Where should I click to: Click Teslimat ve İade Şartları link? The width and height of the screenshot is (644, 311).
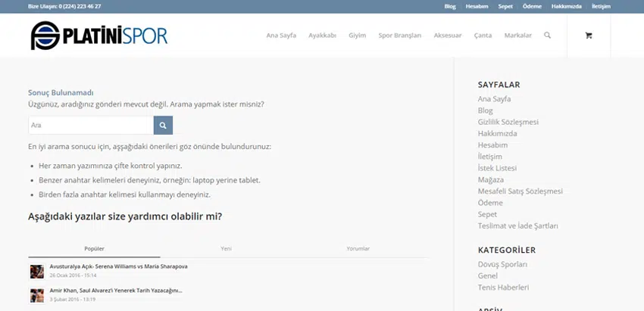click(517, 225)
